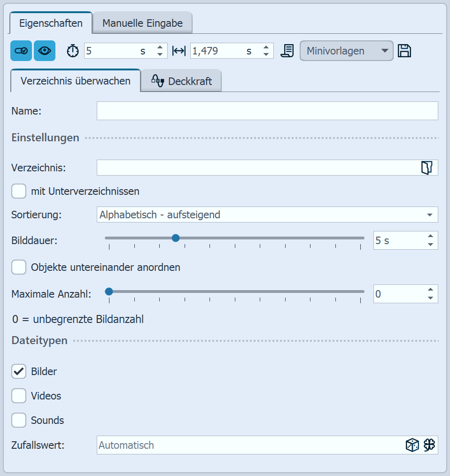
Task: Open the directory browse folder icon
Action: tap(426, 168)
